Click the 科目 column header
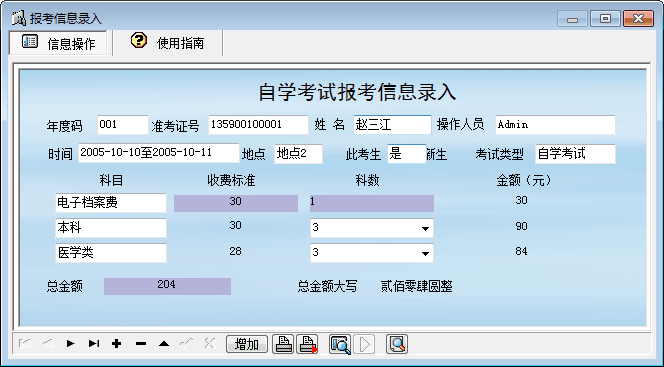Image resolution: width=664 pixels, height=367 pixels. tap(111, 181)
